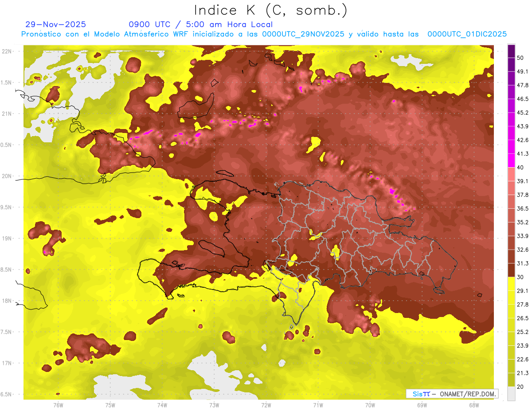Screen dimensions: 532x411
Task: Click the 72W longitude label
Action: [266, 405]
